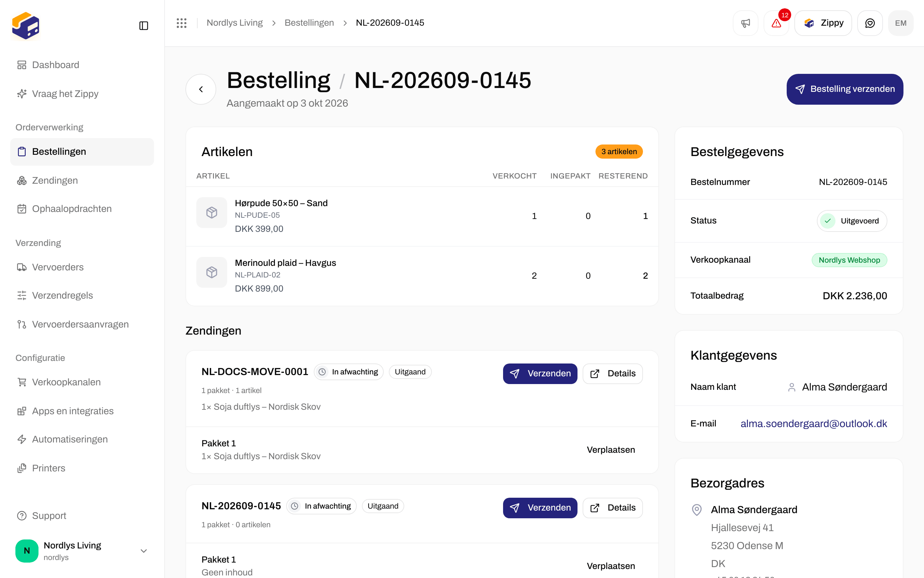The height and width of the screenshot is (578, 924).
Task: Click the Nordlys Webshop channel badge
Action: 849,260
